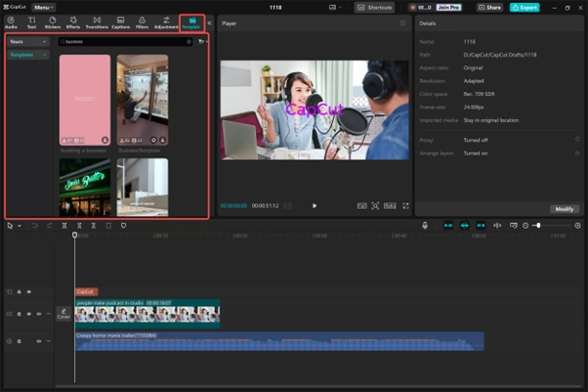
Task: Favorite the BusinessTemplate with star icon
Action: click(x=153, y=140)
